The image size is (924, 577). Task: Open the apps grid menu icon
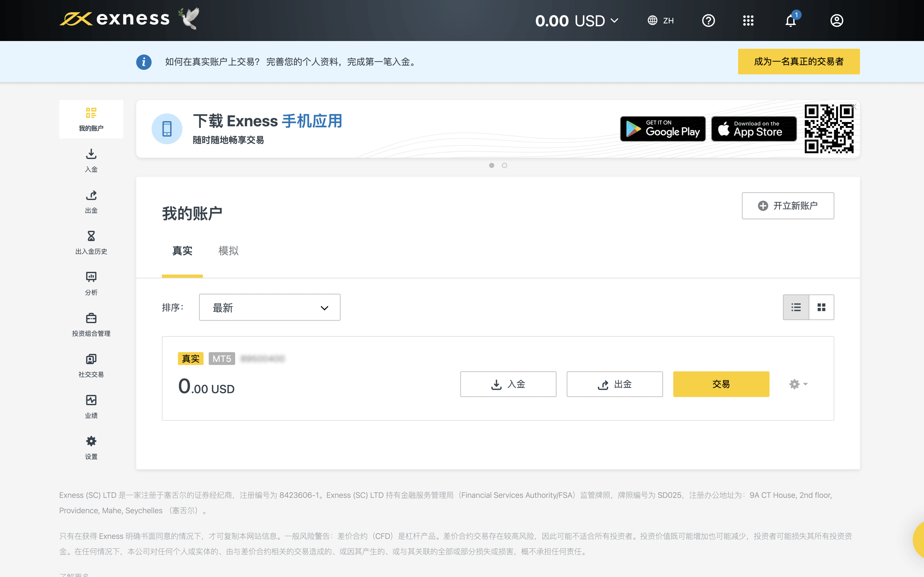pos(748,21)
